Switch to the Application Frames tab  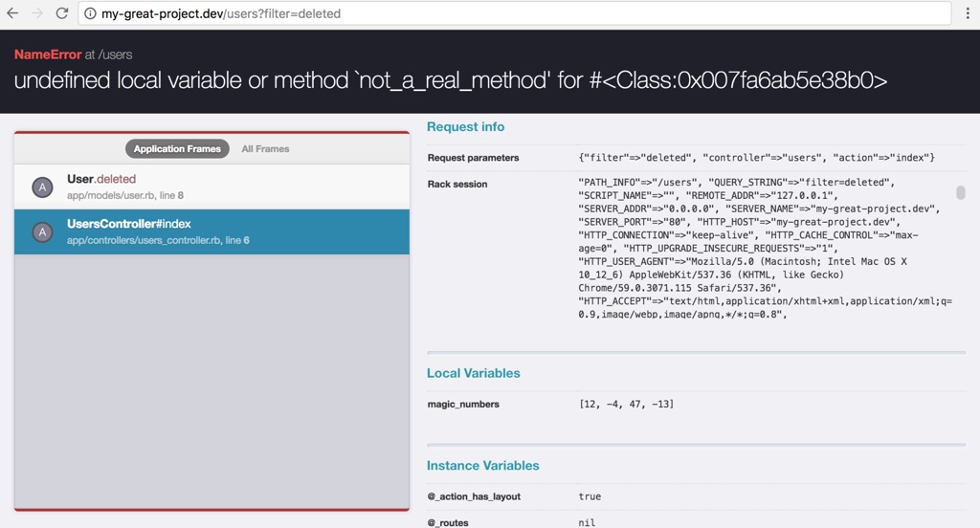pos(177,148)
